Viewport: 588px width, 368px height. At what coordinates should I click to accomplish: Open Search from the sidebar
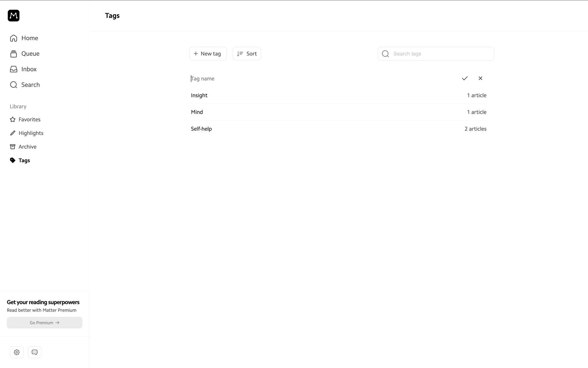[30, 85]
